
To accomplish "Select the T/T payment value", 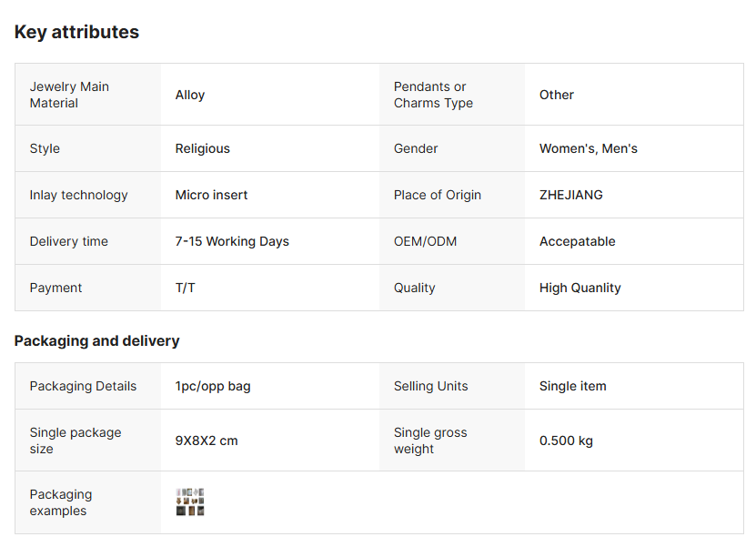I will [x=186, y=288].
